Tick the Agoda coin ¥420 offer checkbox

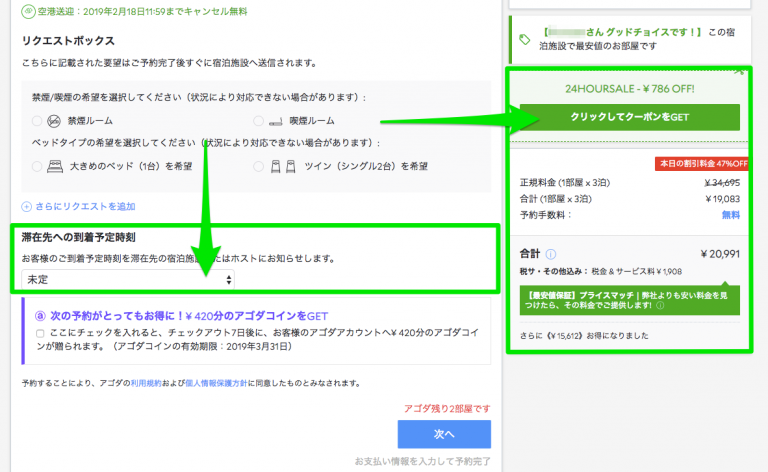point(39,333)
